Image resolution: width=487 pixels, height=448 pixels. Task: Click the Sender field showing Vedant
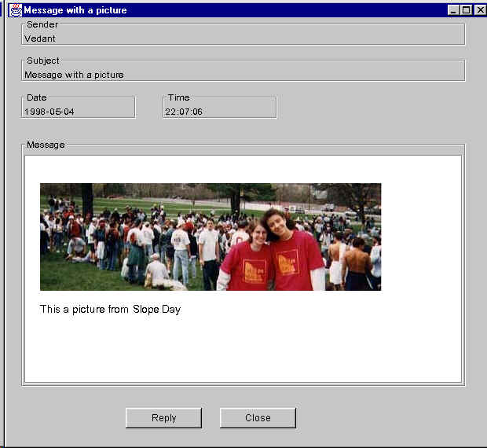[x=243, y=38]
